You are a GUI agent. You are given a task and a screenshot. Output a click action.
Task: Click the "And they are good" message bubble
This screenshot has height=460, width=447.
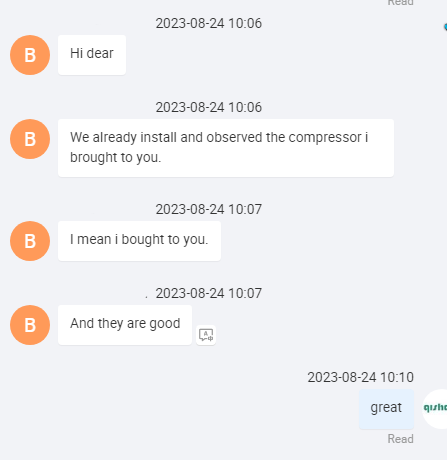[125, 325]
